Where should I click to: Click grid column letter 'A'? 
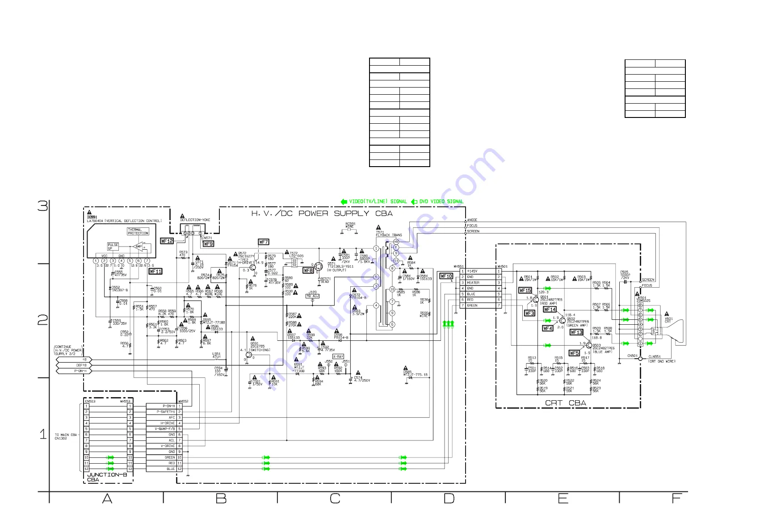(x=107, y=498)
